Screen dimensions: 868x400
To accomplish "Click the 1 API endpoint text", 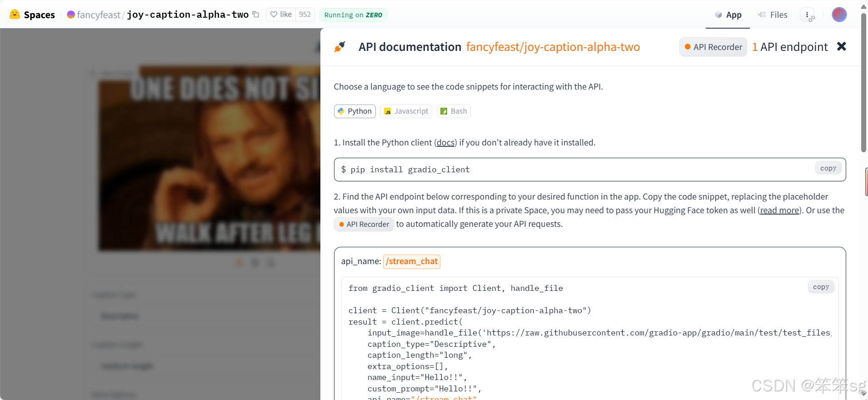I will [790, 47].
